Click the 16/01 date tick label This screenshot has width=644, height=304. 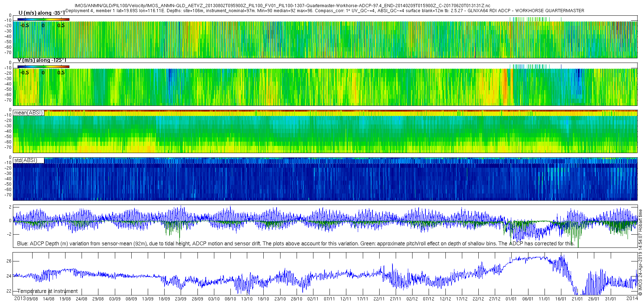click(561, 299)
